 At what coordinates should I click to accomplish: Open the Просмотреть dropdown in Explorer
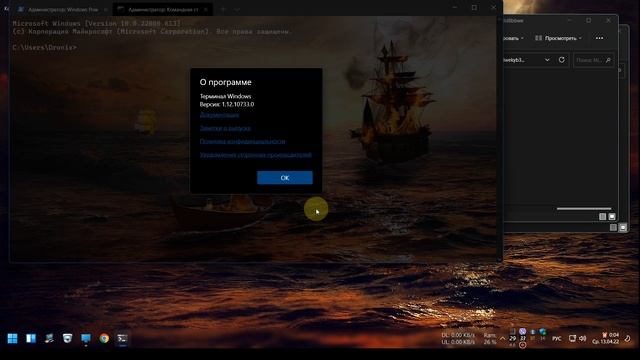(558, 38)
